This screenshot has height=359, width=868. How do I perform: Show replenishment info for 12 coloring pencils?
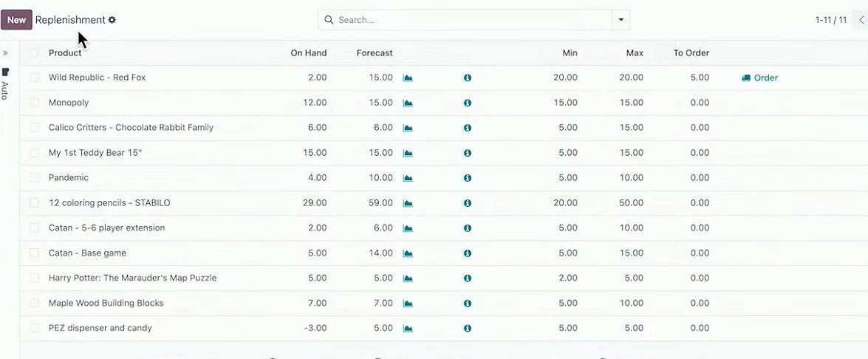point(467,203)
